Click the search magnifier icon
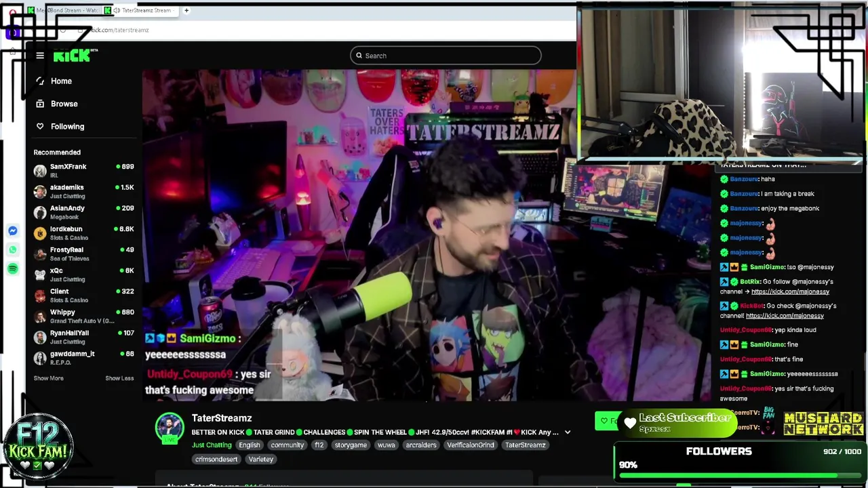868x488 pixels. [359, 56]
